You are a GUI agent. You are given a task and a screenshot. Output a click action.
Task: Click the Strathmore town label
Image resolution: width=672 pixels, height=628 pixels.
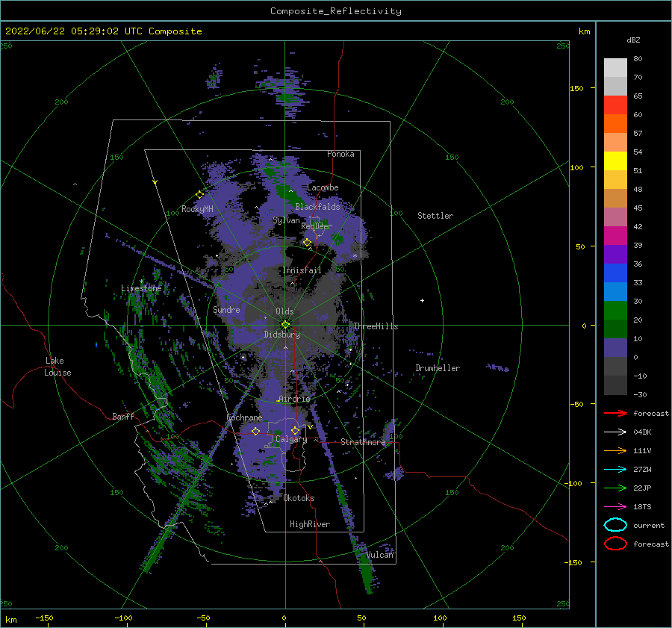click(363, 442)
